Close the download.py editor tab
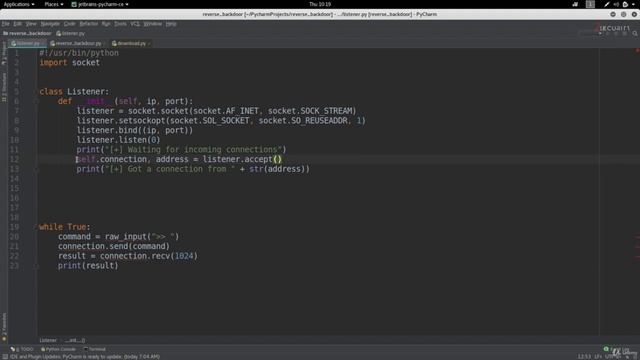The image size is (640, 360). pyautogui.click(x=149, y=44)
